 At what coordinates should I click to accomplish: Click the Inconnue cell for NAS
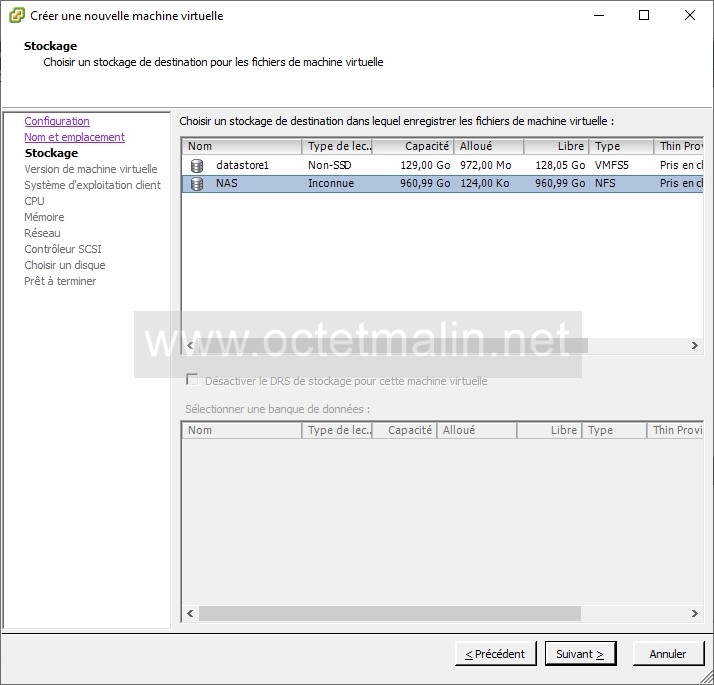[331, 183]
